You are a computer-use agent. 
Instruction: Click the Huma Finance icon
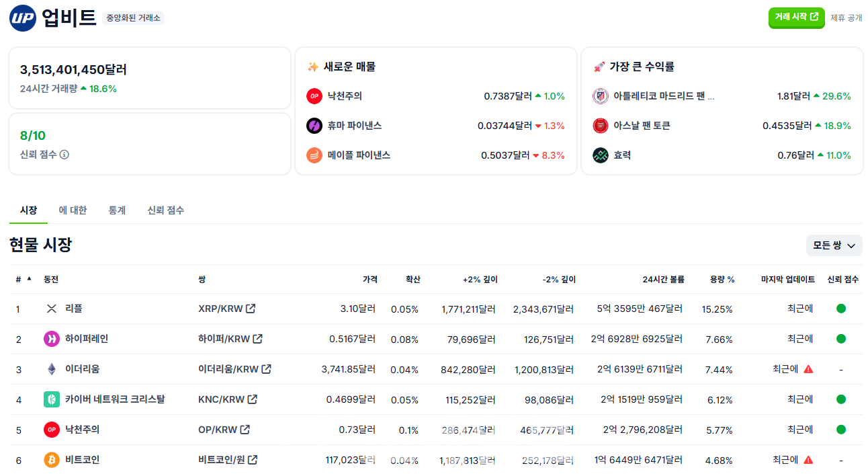coord(314,126)
